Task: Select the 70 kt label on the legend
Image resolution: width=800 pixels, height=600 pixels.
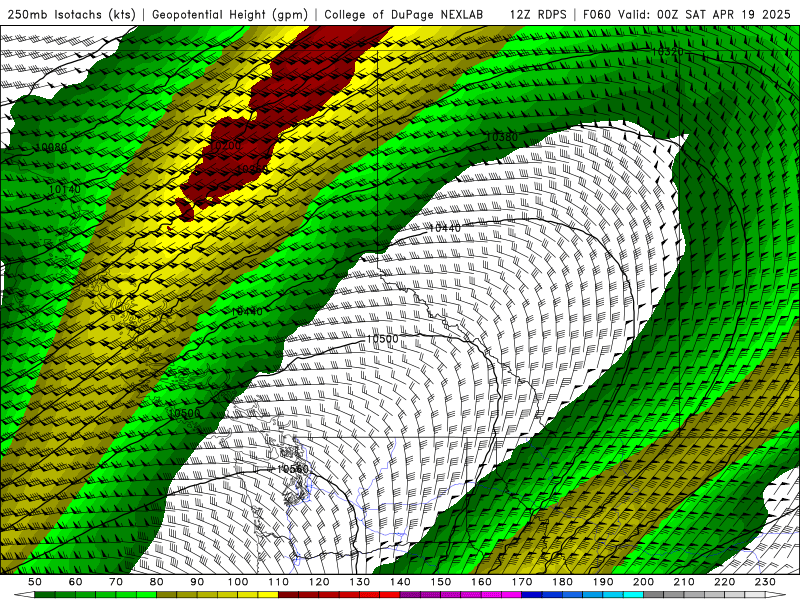Action: click(116, 582)
